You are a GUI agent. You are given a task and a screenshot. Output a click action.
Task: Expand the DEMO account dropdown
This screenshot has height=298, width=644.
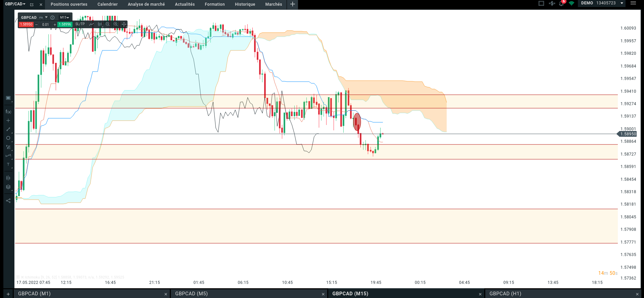[x=622, y=3]
